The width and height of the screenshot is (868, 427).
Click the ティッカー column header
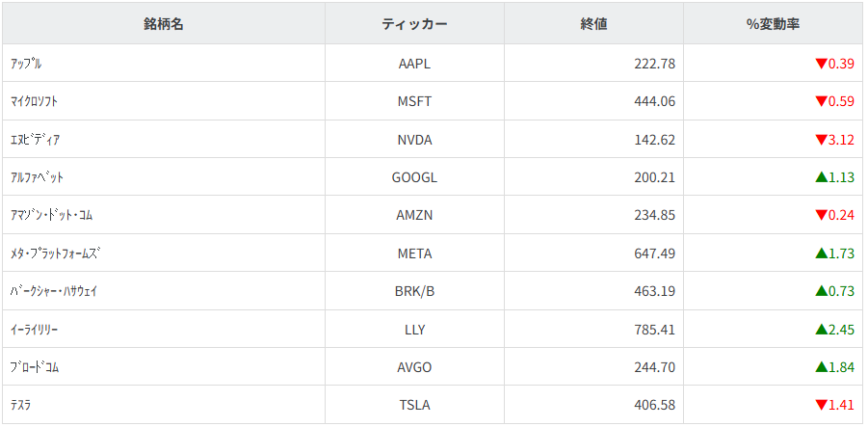click(x=414, y=24)
